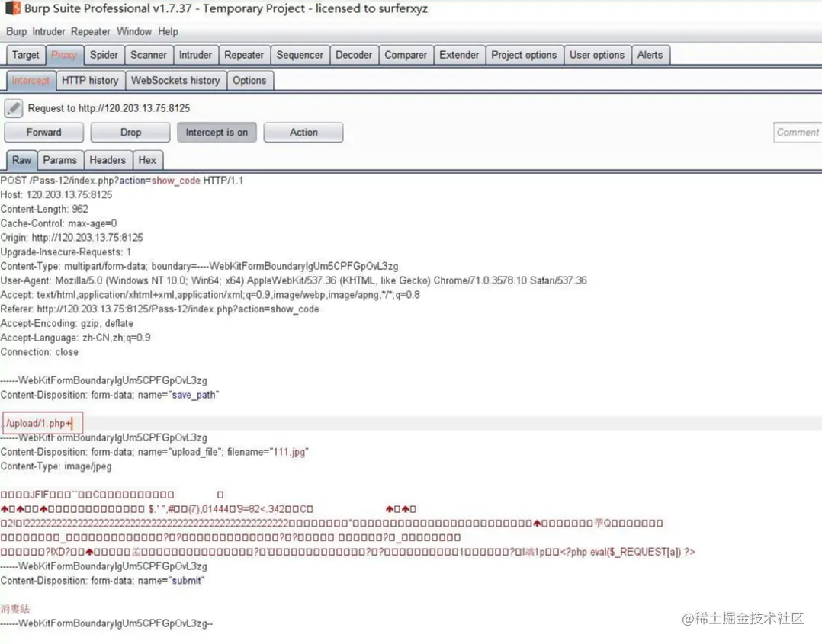Click the Comment input field
The image size is (822, 644).
798,133
